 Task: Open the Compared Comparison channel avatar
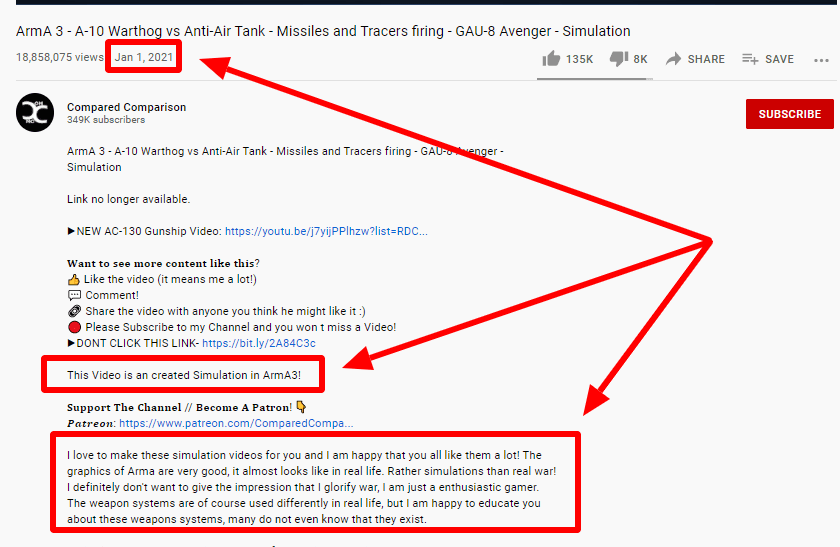34,113
